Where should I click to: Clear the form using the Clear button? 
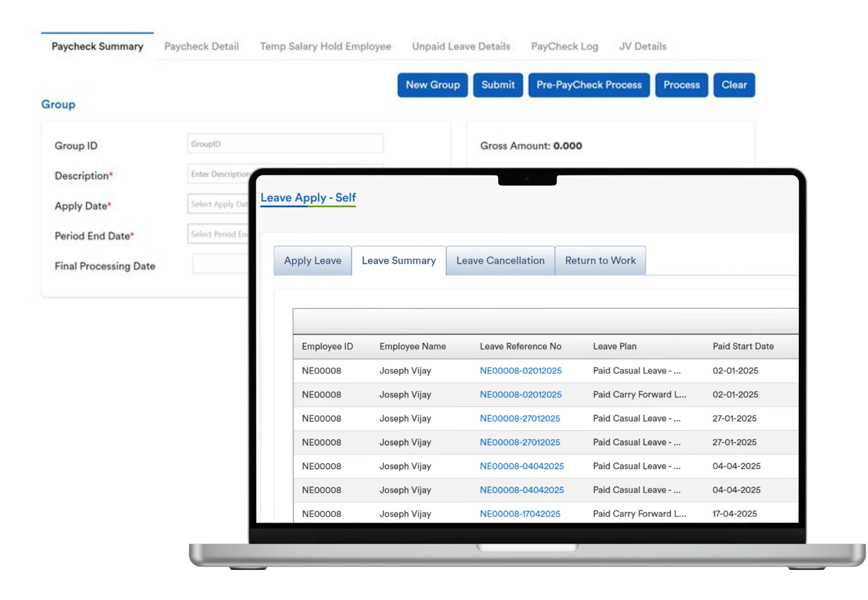click(734, 85)
